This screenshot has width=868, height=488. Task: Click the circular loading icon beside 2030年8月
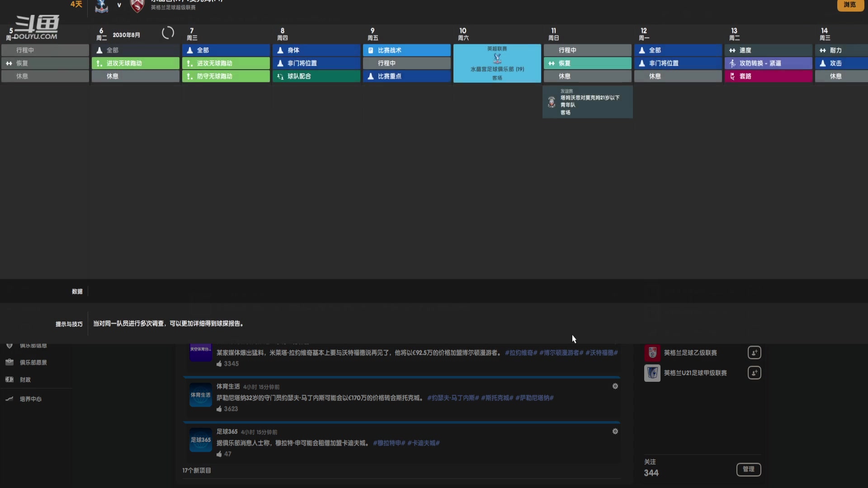click(168, 33)
